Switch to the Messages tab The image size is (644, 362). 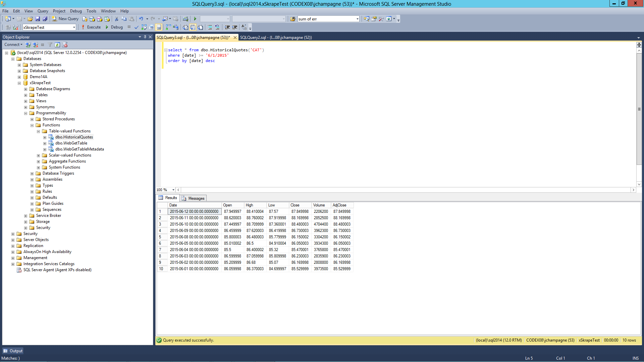[x=193, y=198]
